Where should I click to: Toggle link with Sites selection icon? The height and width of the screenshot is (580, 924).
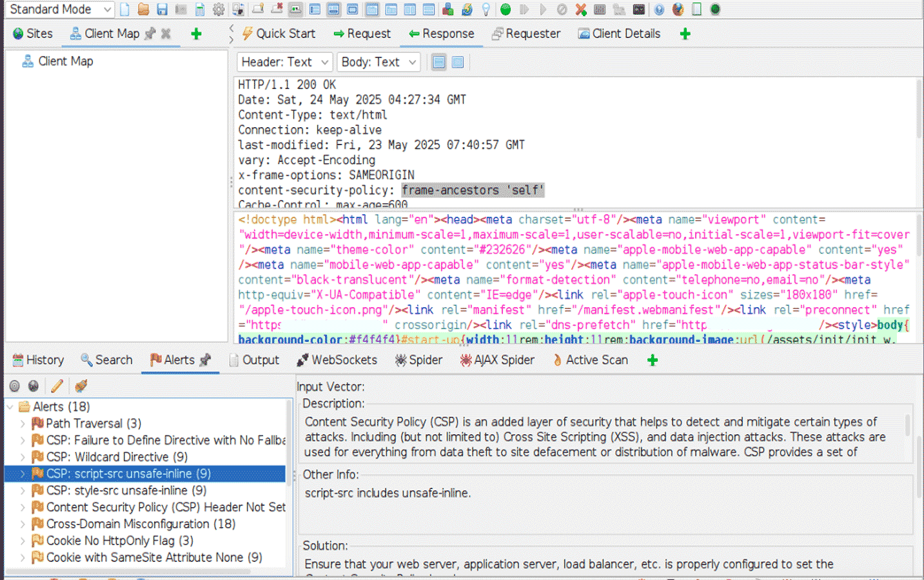tap(33, 386)
